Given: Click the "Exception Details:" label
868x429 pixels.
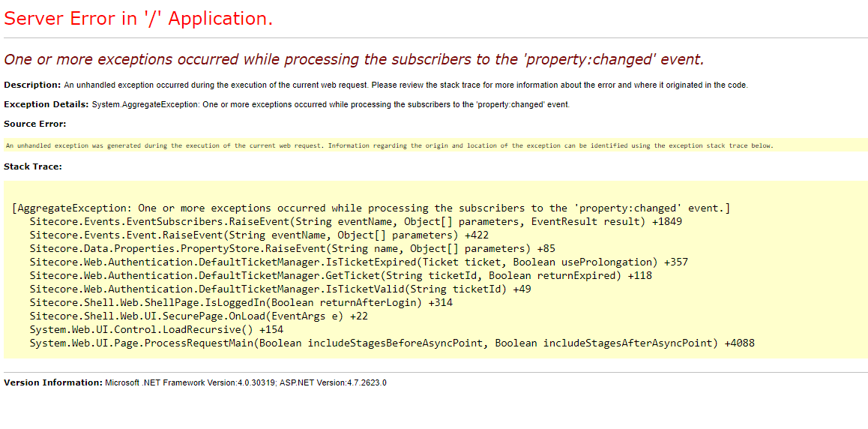Looking at the screenshot, I should tap(46, 104).
